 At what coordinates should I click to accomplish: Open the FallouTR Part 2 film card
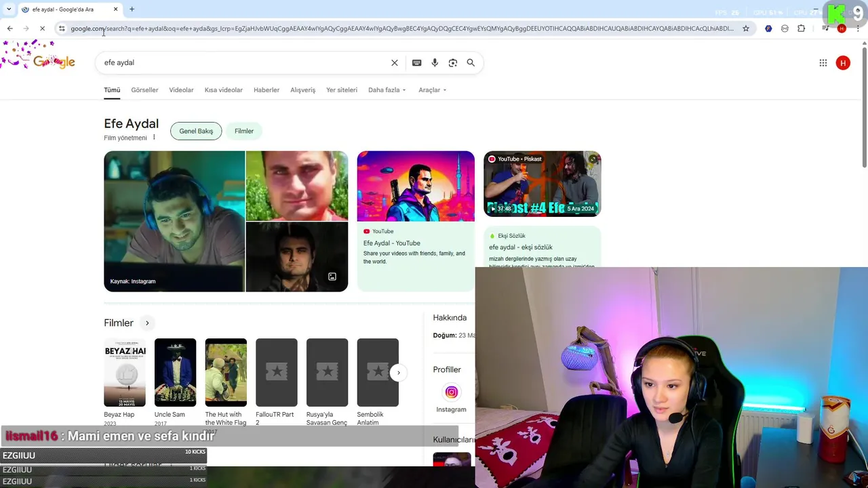pyautogui.click(x=277, y=372)
